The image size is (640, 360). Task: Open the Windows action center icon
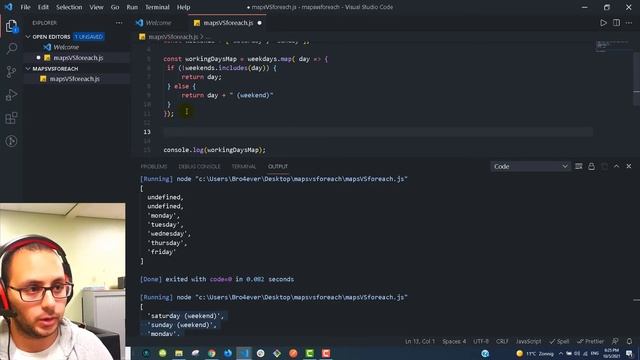tap(629, 353)
